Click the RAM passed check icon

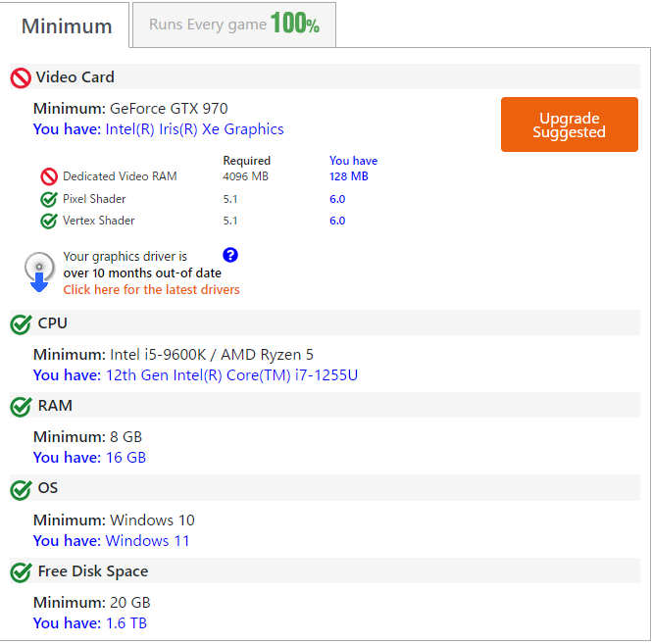coord(21,406)
